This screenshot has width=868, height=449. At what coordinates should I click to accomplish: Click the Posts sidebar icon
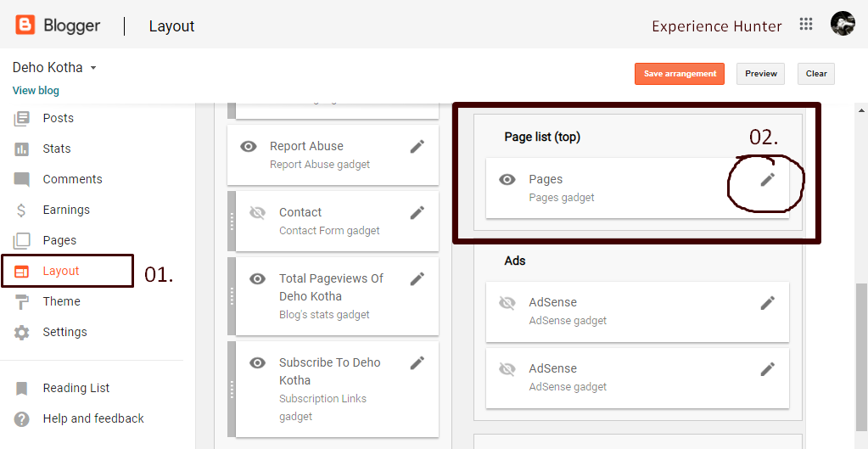pyautogui.click(x=21, y=119)
